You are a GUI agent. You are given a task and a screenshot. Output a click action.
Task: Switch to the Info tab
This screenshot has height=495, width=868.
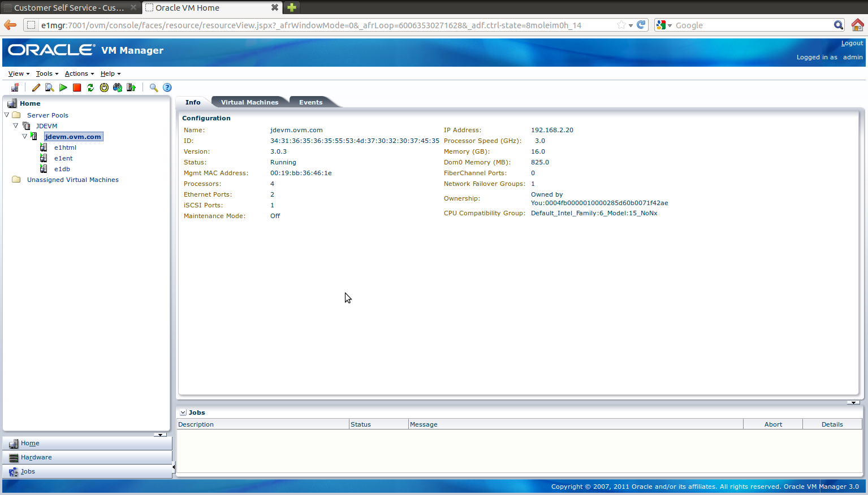[193, 102]
